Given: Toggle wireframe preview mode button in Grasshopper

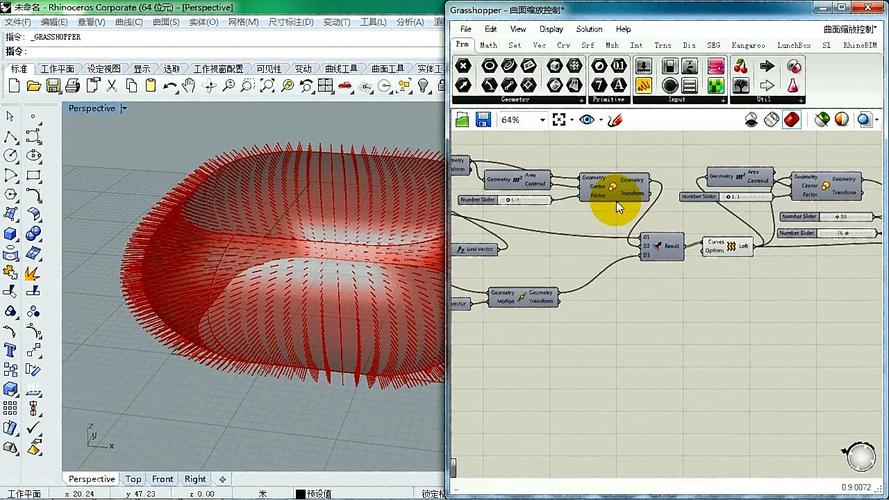Looking at the screenshot, I should point(771,120).
